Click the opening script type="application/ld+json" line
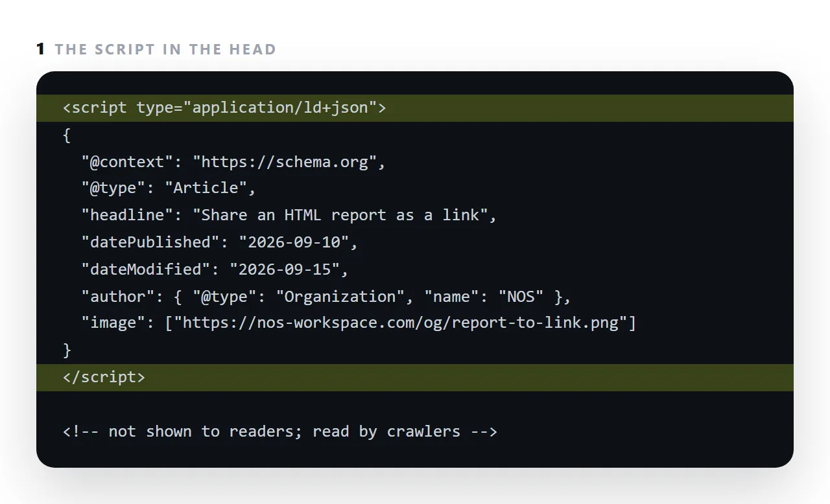Viewport: 830px width, 504px height. (415, 108)
